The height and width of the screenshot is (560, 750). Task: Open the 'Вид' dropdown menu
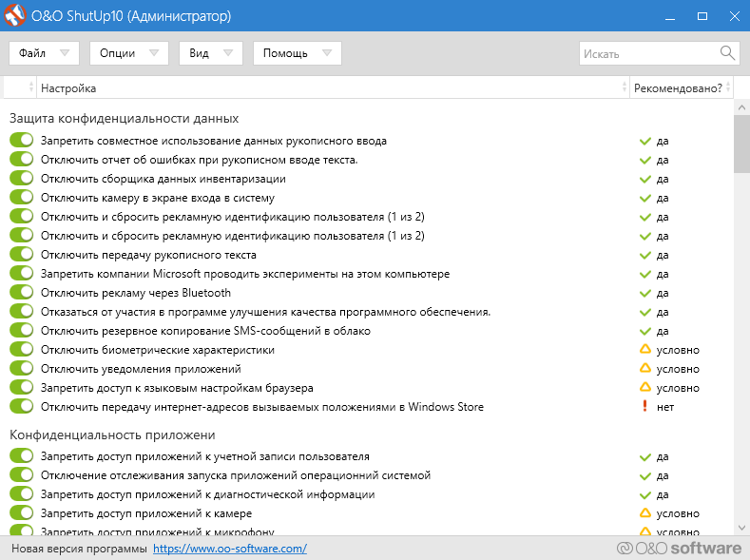(x=210, y=53)
